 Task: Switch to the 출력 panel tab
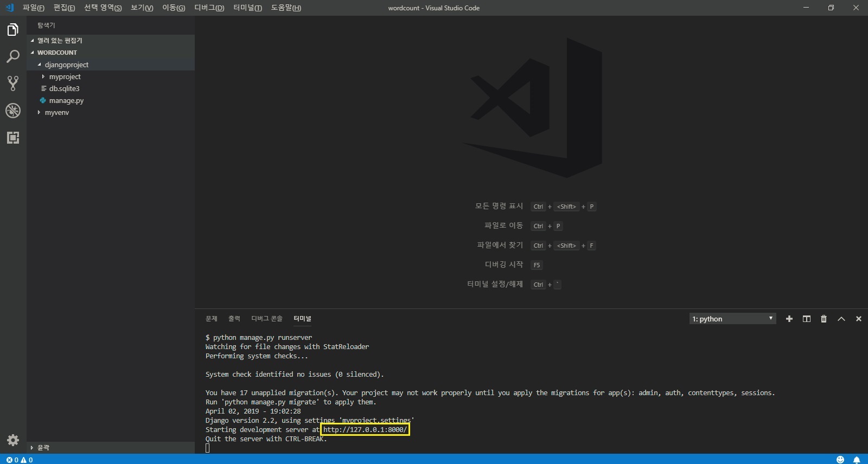pos(234,319)
